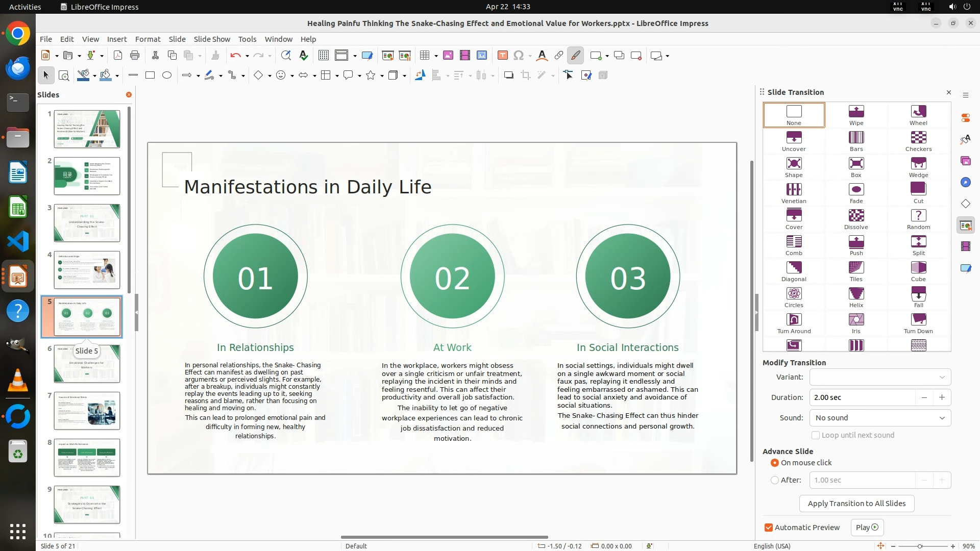Select slide 7 thumbnail in panel
The width and height of the screenshot is (980, 551).
click(87, 411)
